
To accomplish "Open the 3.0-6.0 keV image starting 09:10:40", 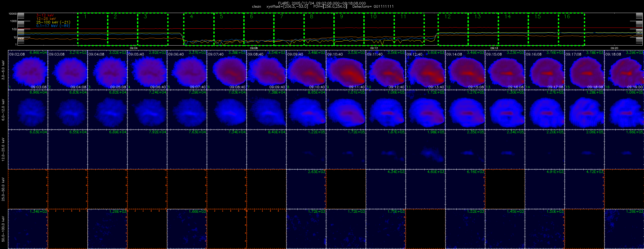I will tap(346, 70).
